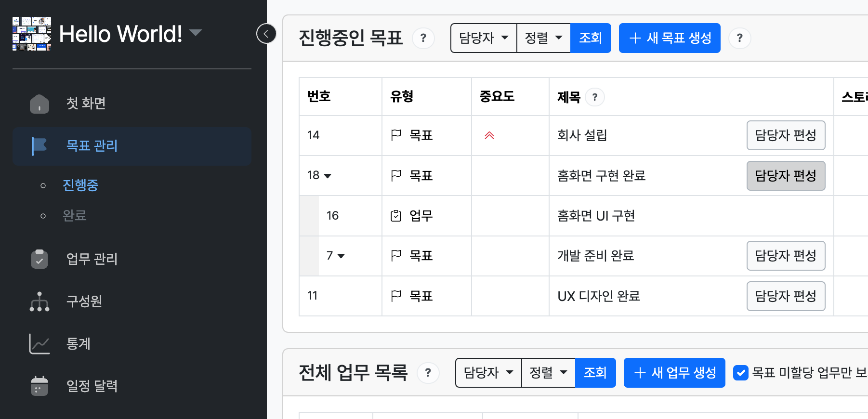Open the 첫 화면 home page
The width and height of the screenshot is (868, 419).
click(x=86, y=104)
